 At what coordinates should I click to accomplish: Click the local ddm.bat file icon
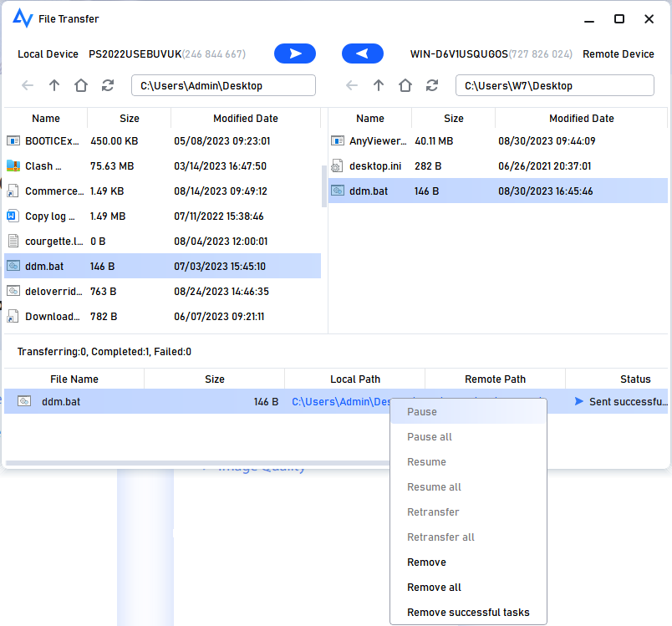tap(13, 266)
